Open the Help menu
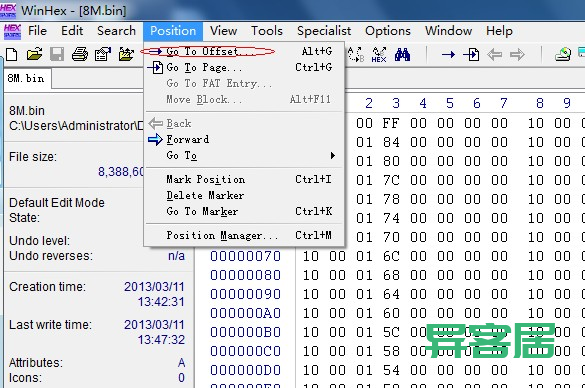Viewport: 585px width, 388px height. [499, 31]
